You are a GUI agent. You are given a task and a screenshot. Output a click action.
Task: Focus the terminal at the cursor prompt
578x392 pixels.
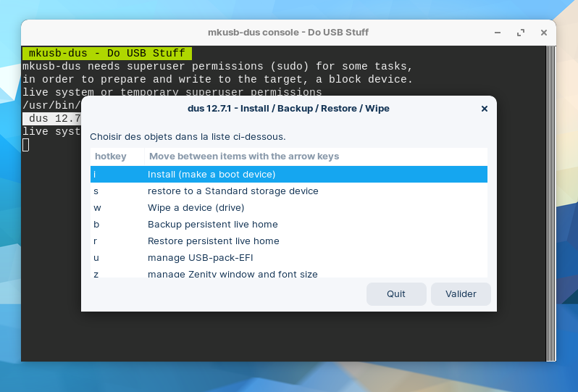26,145
